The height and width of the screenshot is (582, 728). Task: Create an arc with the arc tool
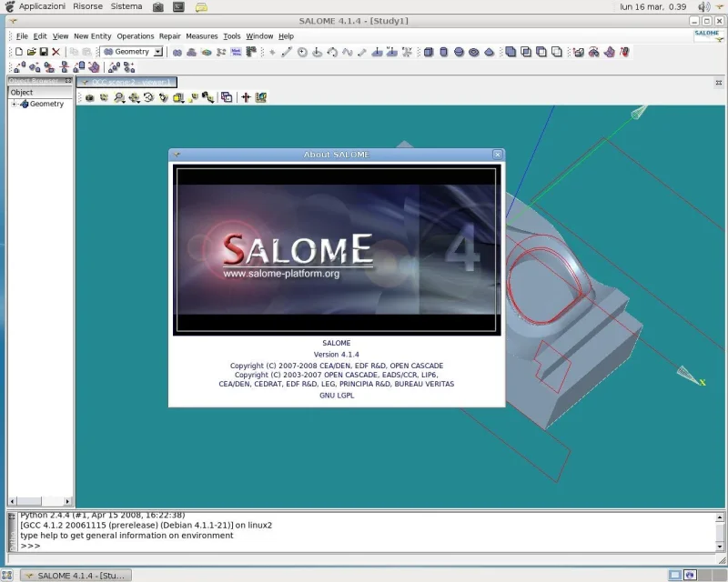[332, 53]
